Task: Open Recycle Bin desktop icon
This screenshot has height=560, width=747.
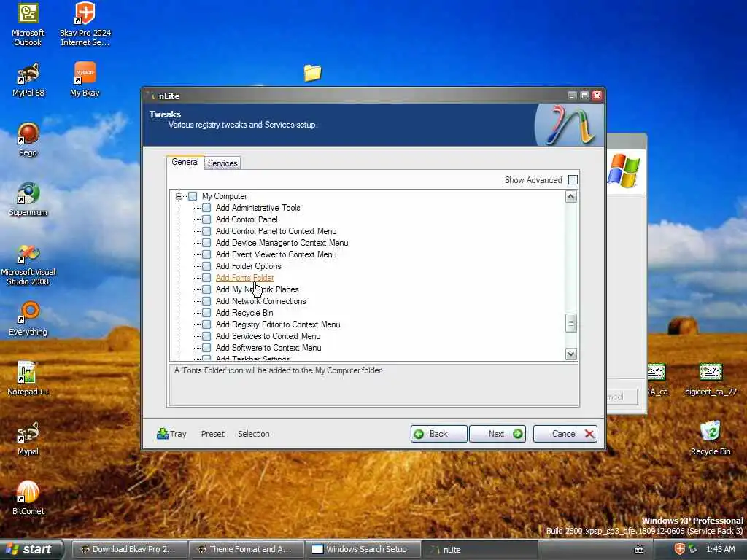Action: [x=711, y=438]
